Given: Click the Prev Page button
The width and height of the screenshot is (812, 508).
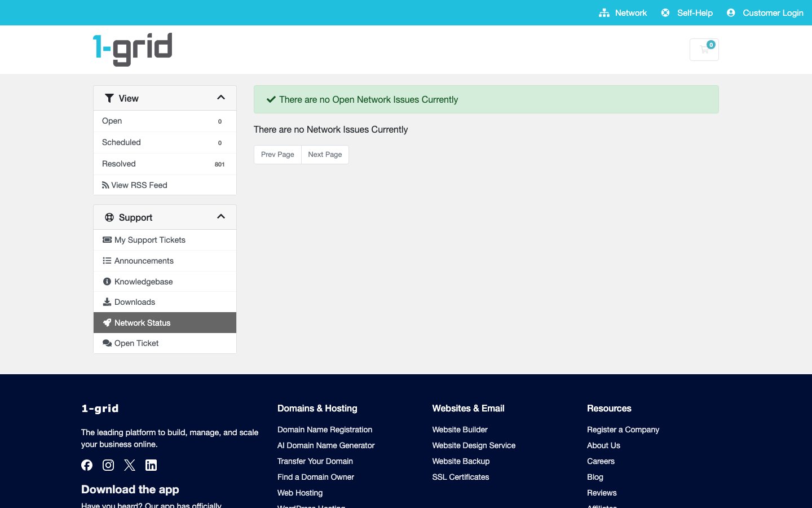Looking at the screenshot, I should click(x=277, y=155).
